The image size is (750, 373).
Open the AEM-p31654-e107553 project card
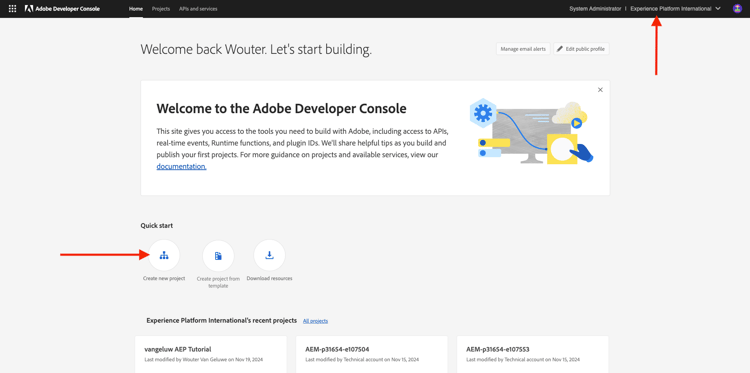click(532, 354)
